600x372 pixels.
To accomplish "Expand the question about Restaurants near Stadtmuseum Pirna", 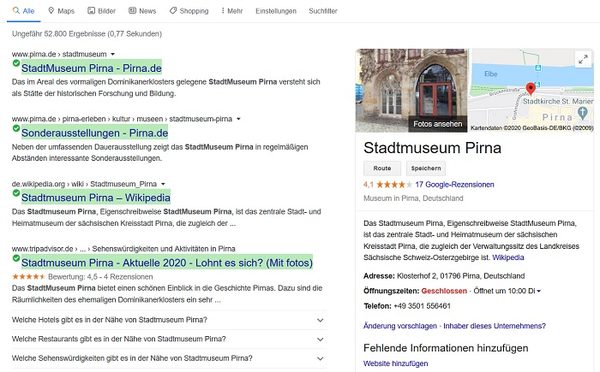I will [168, 339].
